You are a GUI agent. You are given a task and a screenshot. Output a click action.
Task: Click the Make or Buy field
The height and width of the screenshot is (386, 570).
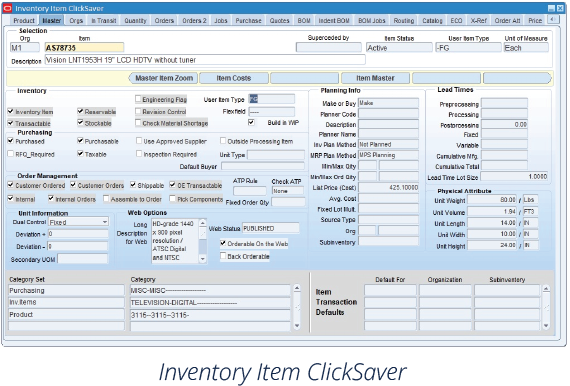[388, 103]
